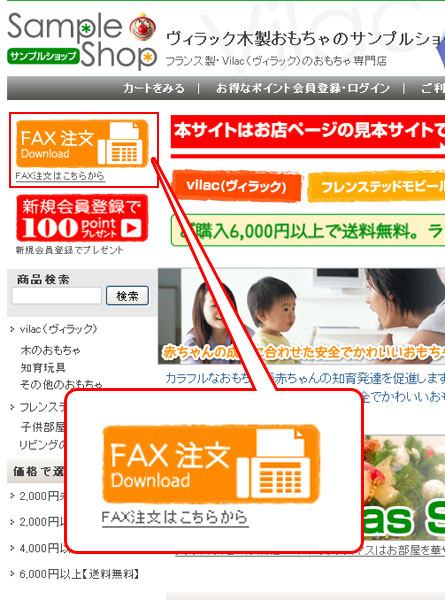Click the enlarged FAX注文 Download callout image
The width and height of the screenshot is (445, 600).
tap(211, 463)
